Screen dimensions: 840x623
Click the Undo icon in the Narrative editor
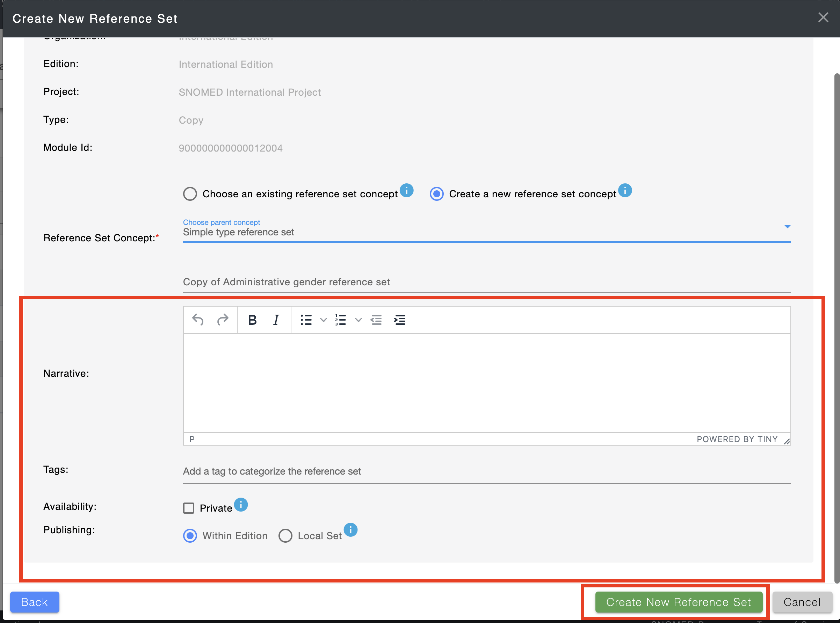tap(198, 320)
